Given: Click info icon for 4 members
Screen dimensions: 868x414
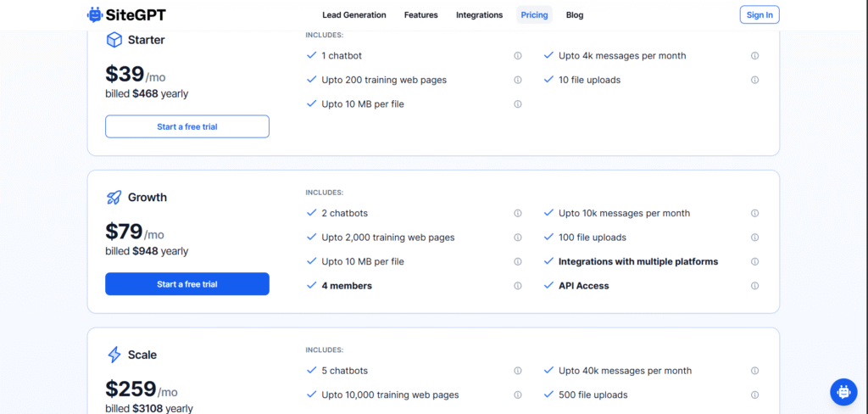Looking at the screenshot, I should 518,286.
